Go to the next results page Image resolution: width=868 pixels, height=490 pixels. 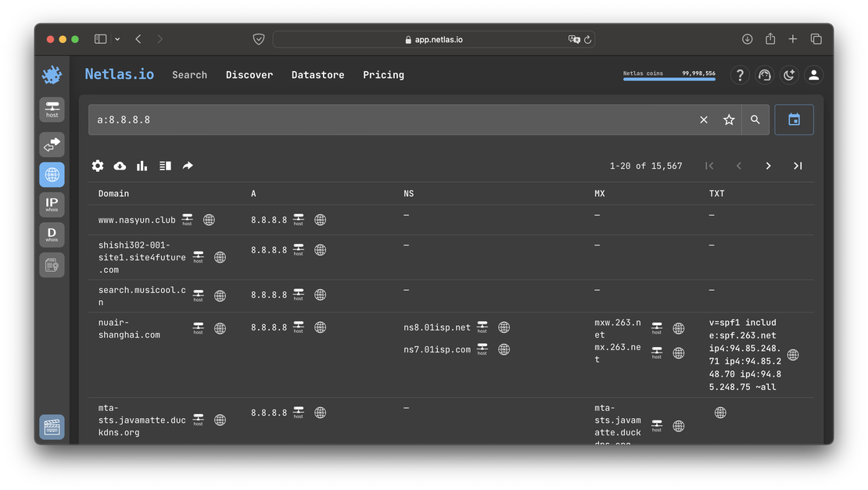click(x=768, y=166)
